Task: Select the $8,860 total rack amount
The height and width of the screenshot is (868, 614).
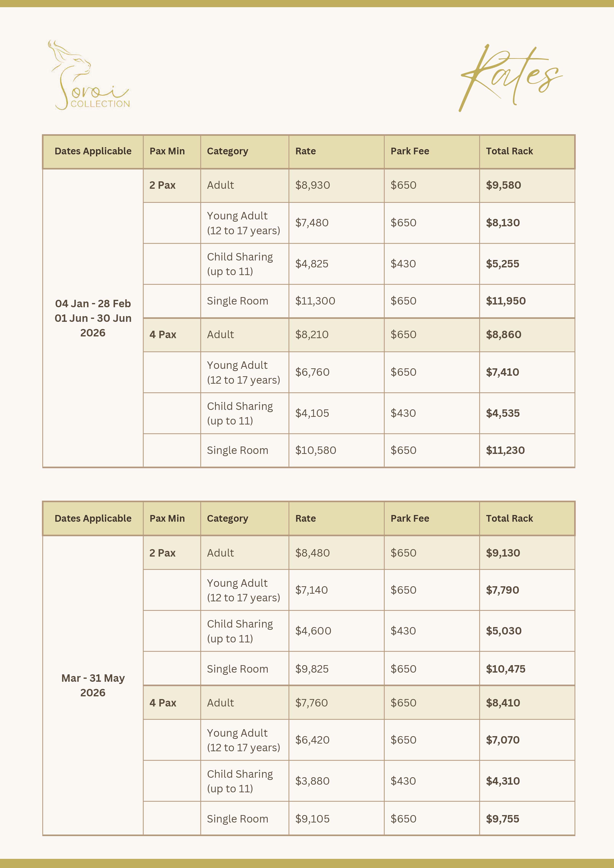Action: [503, 335]
